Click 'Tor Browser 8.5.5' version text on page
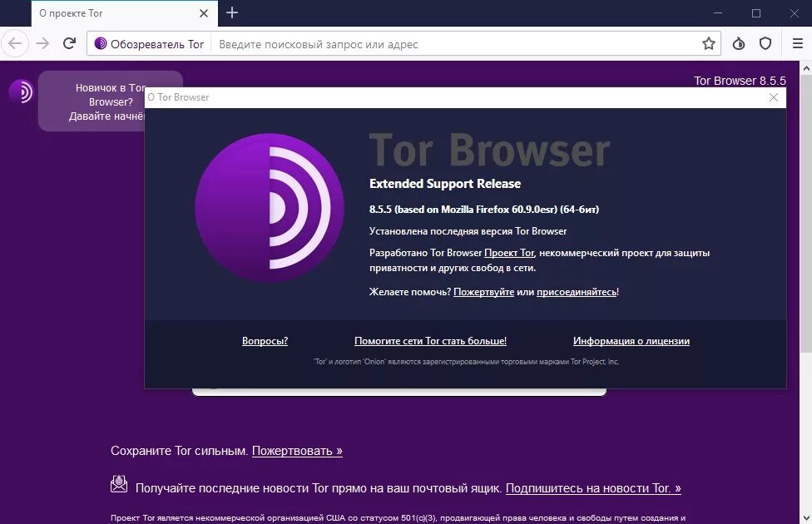Screen dimensions: 812x524 pos(740,81)
